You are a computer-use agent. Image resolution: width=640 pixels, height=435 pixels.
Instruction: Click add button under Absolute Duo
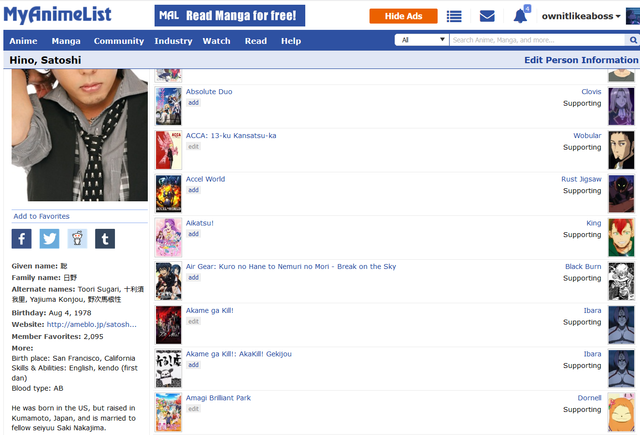[x=193, y=103]
